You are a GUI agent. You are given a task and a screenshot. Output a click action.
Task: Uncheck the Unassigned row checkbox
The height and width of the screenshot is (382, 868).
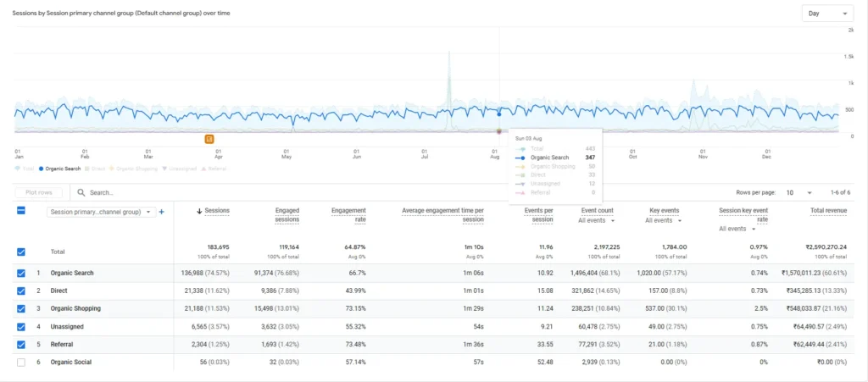point(21,327)
